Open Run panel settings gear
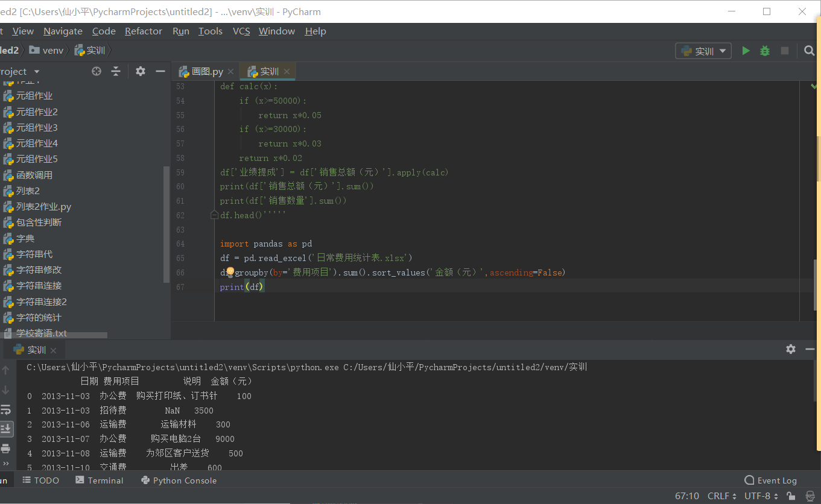The height and width of the screenshot is (504, 821). (x=791, y=349)
